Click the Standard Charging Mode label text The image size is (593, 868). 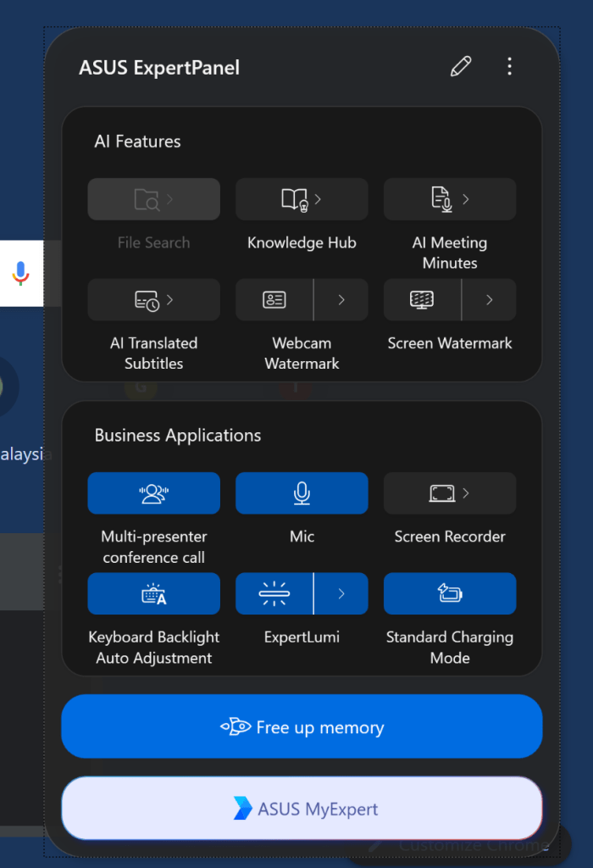pos(450,647)
